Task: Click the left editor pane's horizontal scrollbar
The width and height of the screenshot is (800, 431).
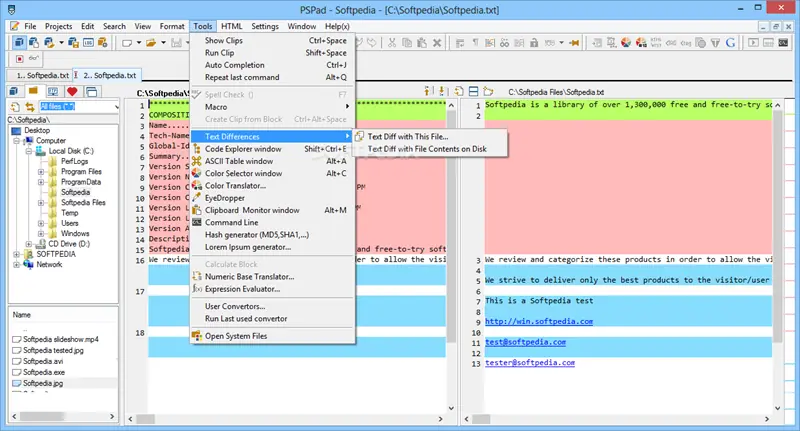Action: [x=285, y=419]
